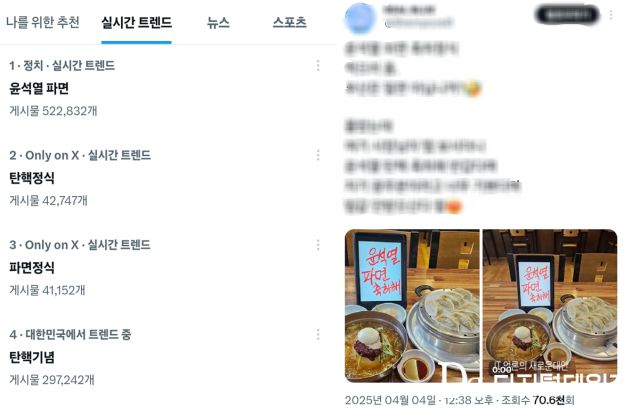Select the 실시간 트렌드 tab
The height and width of the screenshot is (408, 640).
coord(136,22)
